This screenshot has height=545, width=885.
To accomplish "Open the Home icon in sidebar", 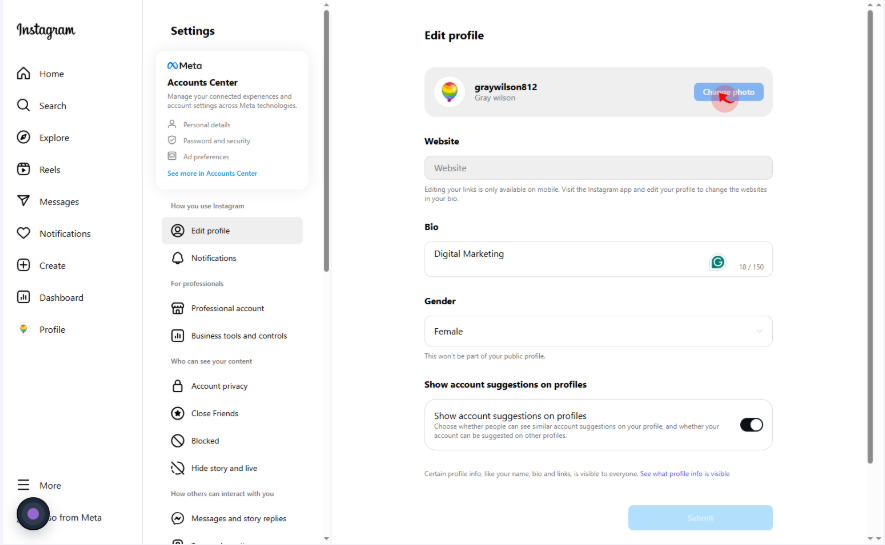I will [x=23, y=73].
